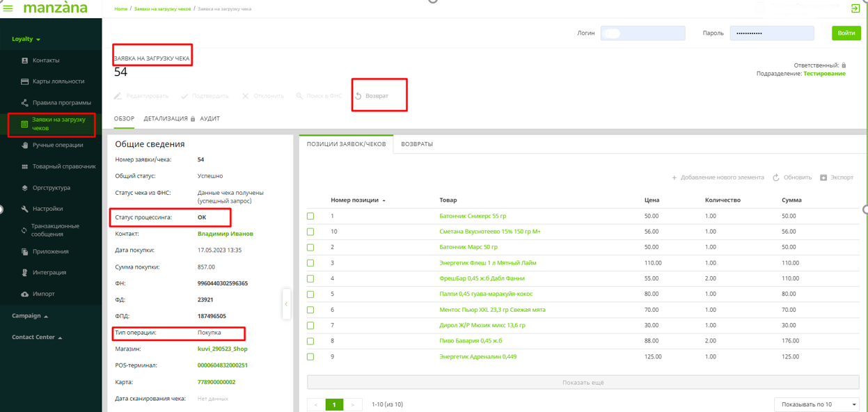Expand the Campaign sidebar section
The image size is (868, 412).
tap(30, 316)
